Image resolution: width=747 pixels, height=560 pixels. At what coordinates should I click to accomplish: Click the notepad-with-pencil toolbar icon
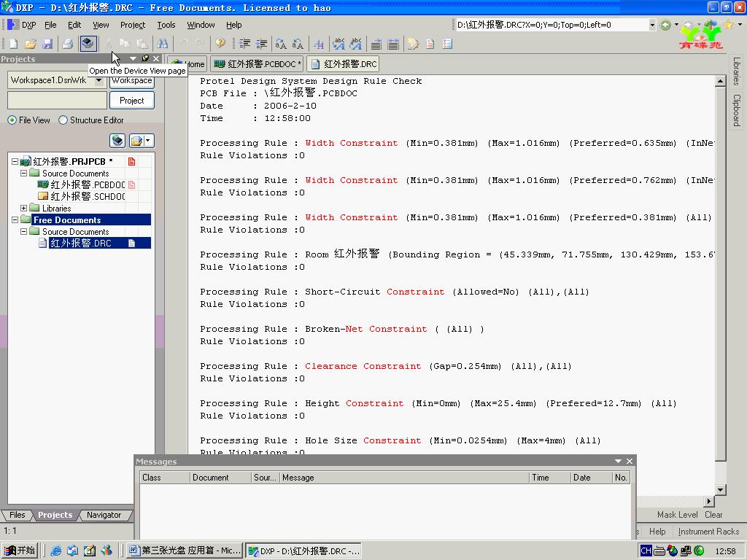click(x=413, y=44)
